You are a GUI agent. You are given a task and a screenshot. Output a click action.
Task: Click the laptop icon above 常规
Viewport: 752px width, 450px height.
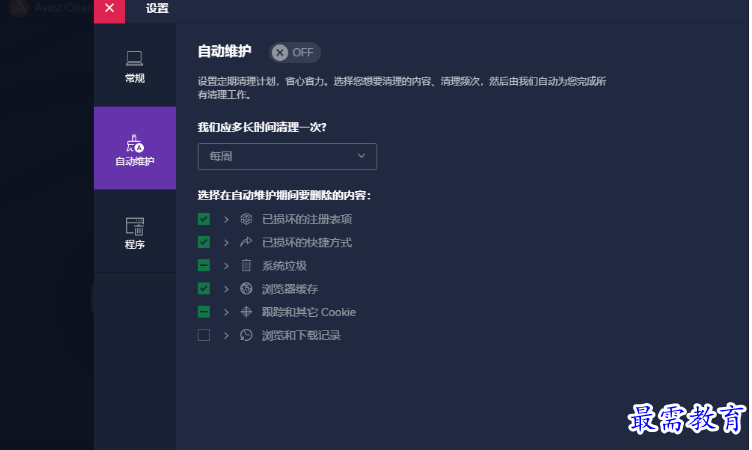[134, 59]
